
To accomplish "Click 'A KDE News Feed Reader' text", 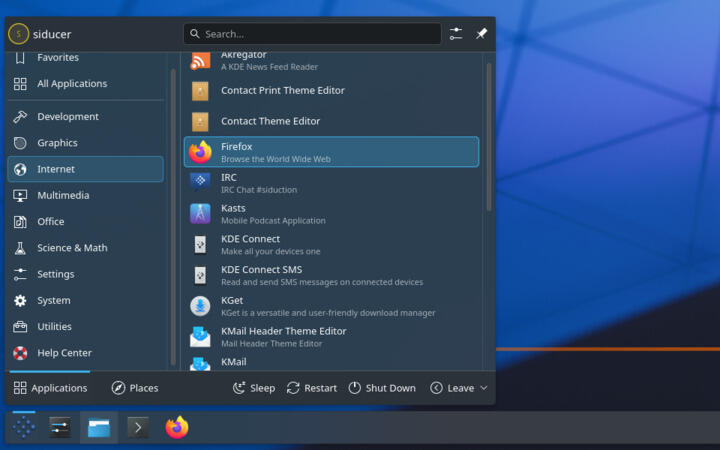I will (270, 67).
